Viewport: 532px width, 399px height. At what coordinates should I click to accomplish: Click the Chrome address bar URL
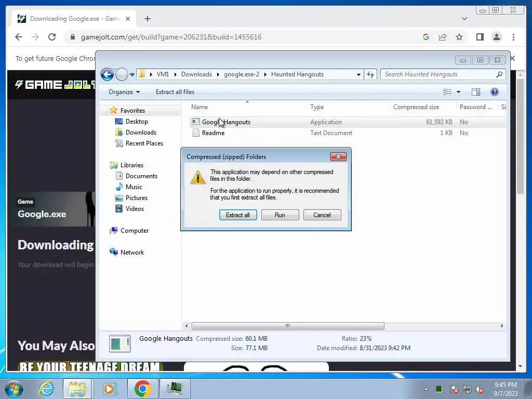click(171, 37)
